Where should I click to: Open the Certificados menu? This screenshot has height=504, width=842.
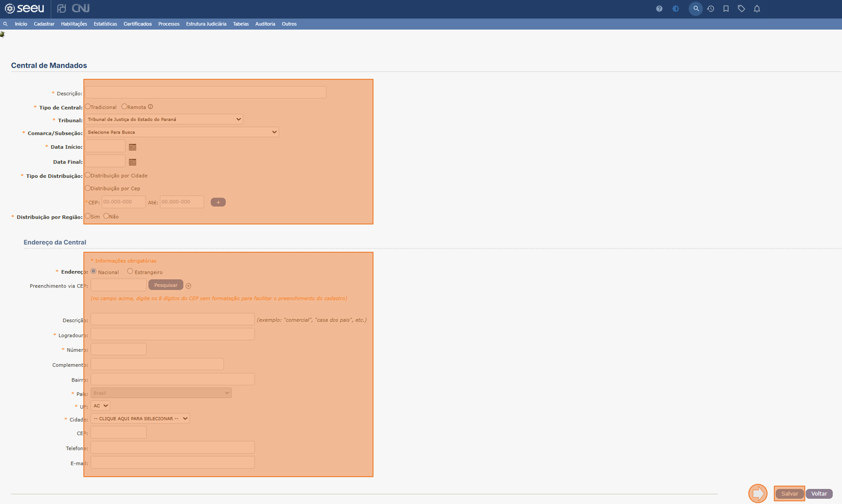(138, 24)
